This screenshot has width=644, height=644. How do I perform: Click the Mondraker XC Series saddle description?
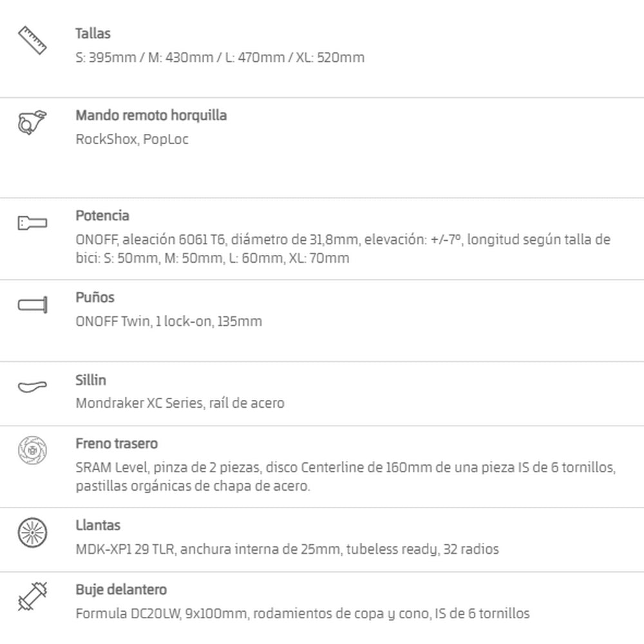pos(180,403)
